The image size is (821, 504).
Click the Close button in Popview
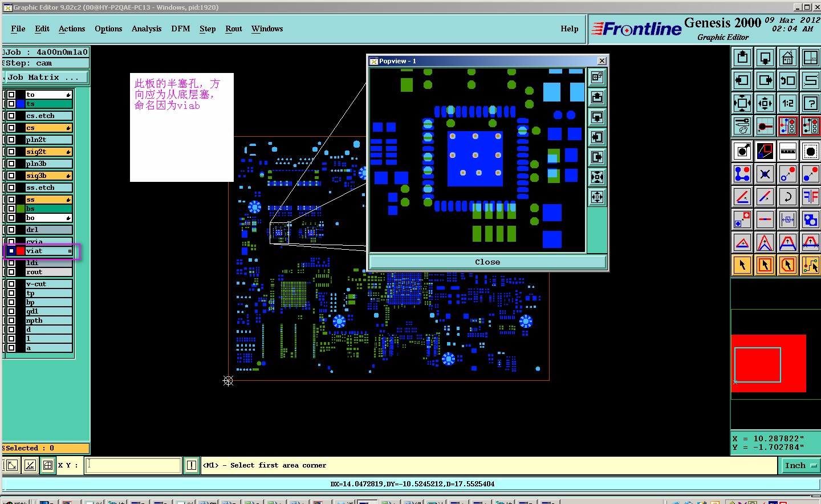tap(487, 262)
